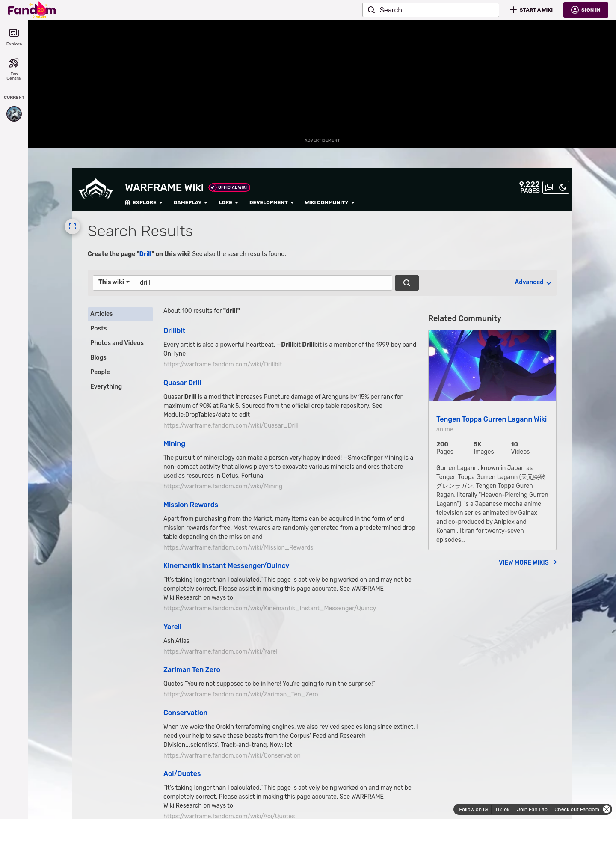Open the Aoi/Quotes result link
The image size is (616, 856).
182,773
